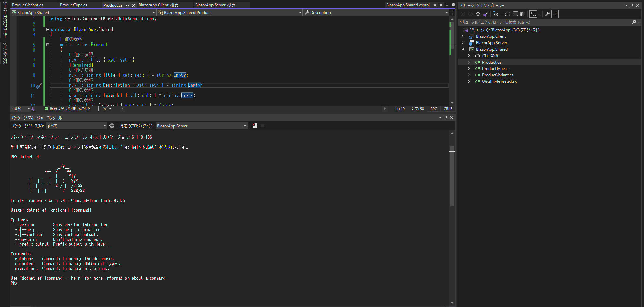Open the pending changes filter clock icon
644x307 pixels.
point(496,14)
